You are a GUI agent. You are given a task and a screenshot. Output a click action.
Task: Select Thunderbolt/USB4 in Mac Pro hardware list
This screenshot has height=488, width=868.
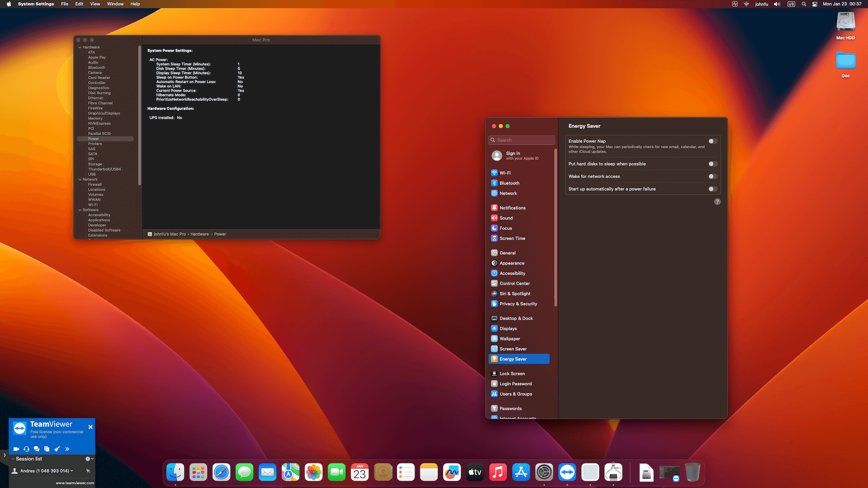pyautogui.click(x=104, y=169)
